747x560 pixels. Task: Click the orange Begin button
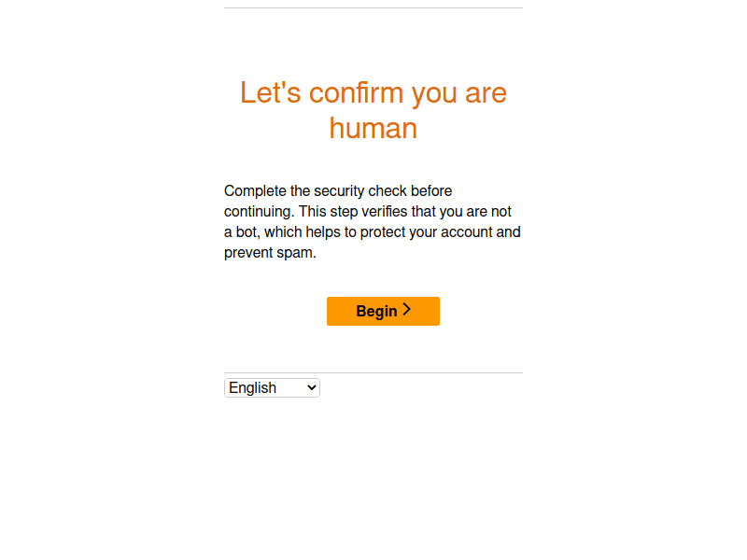pos(383,311)
